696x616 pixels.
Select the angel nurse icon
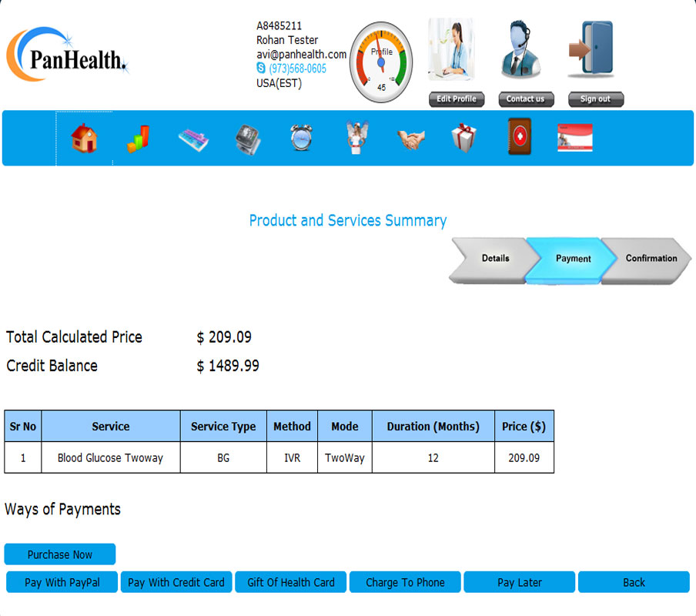point(355,139)
